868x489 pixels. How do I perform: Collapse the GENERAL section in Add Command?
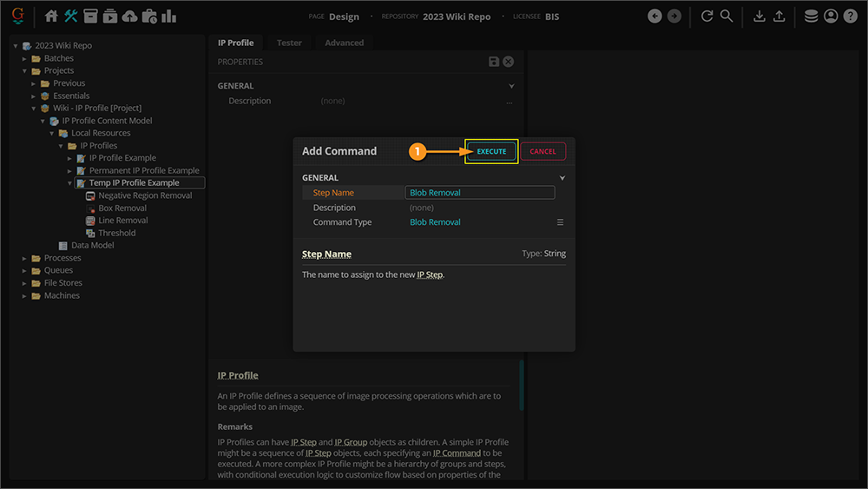tap(562, 178)
